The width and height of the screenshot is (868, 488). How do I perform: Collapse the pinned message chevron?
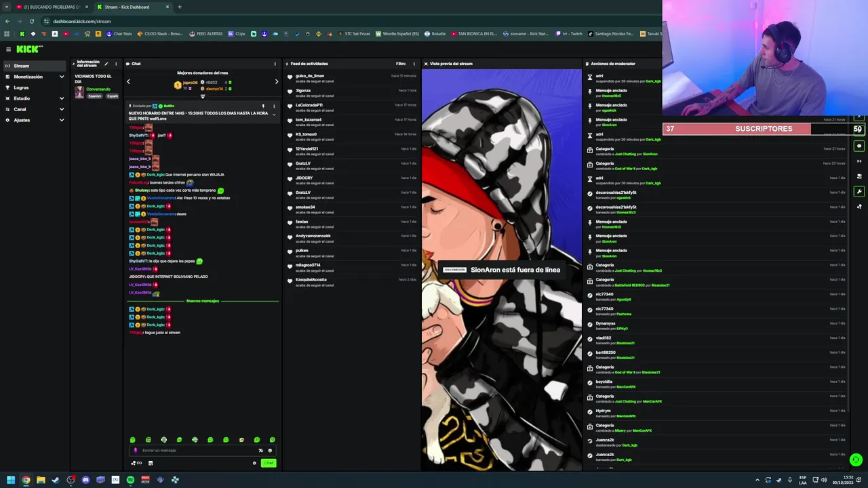pyautogui.click(x=274, y=115)
